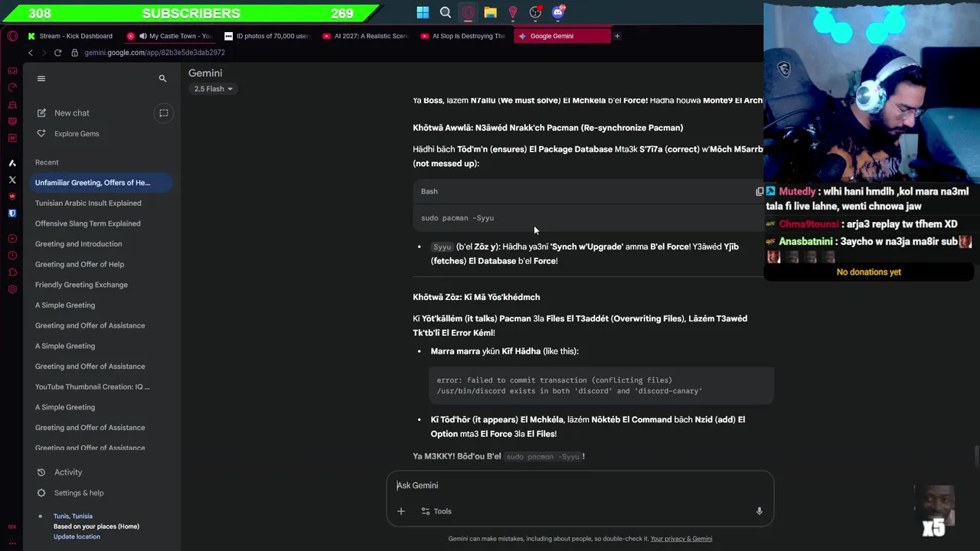Click the Update location link
The height and width of the screenshot is (551, 980).
pos(77,536)
